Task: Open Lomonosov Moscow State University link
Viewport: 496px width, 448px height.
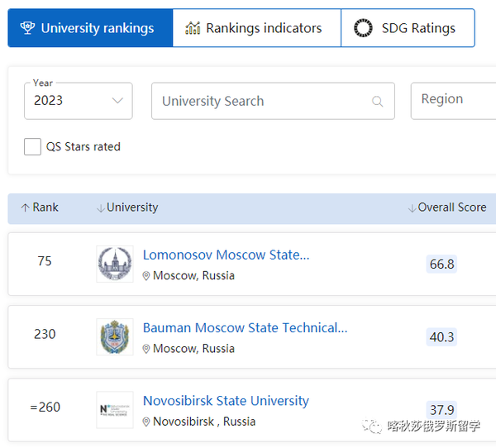Action: 226,255
